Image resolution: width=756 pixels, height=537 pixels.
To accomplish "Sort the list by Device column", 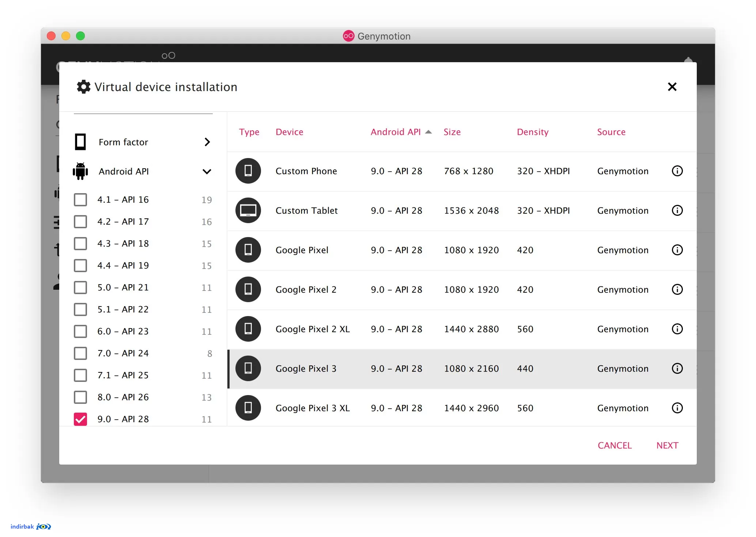I will point(289,132).
